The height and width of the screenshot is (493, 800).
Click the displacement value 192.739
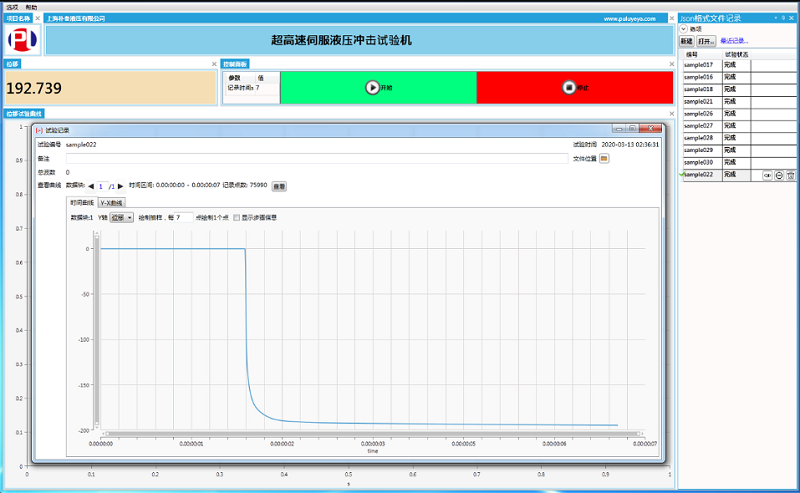pyautogui.click(x=34, y=88)
